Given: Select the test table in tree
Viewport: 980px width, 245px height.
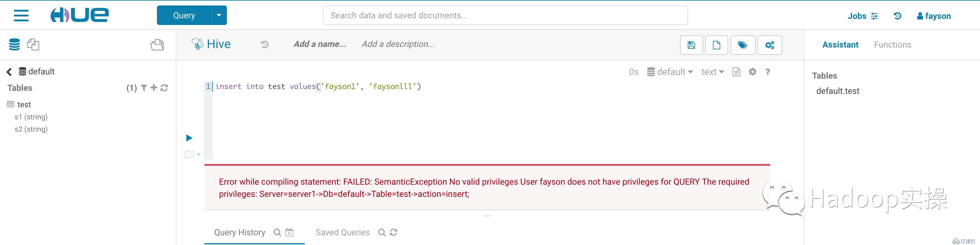Looking at the screenshot, I should pyautogui.click(x=24, y=105).
